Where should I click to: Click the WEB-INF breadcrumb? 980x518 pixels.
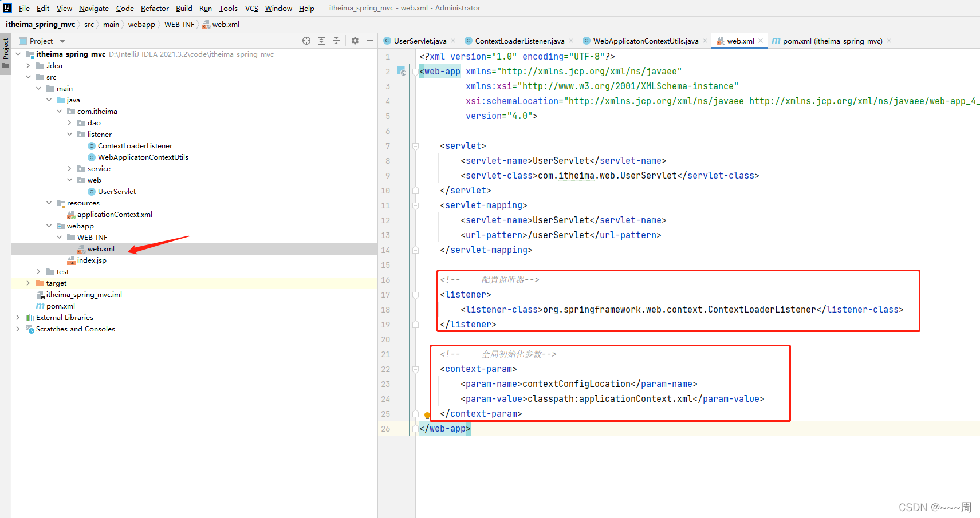[x=179, y=24]
